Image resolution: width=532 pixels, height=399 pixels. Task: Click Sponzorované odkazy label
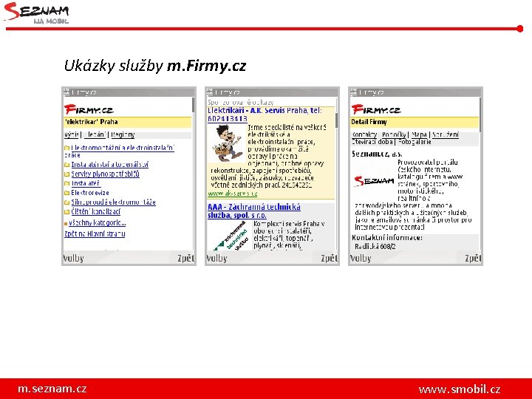click(x=241, y=102)
